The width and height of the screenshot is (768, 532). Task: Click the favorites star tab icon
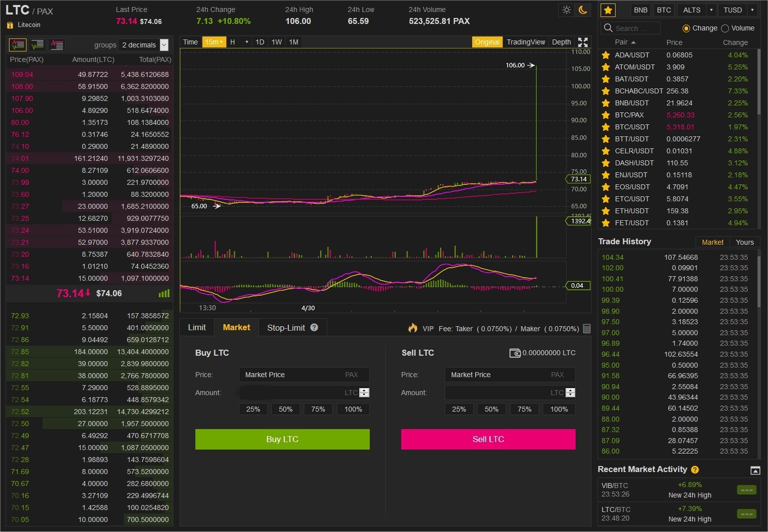click(x=608, y=10)
